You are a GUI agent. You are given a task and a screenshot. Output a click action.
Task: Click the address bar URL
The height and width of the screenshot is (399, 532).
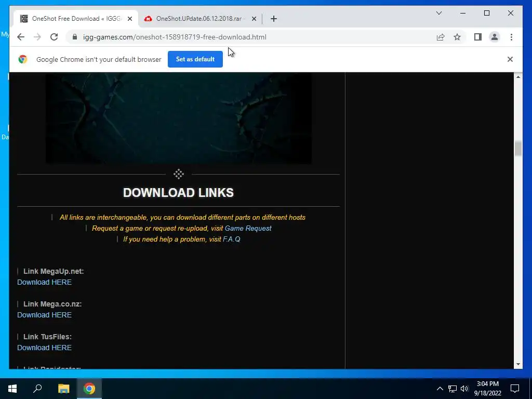[175, 37]
